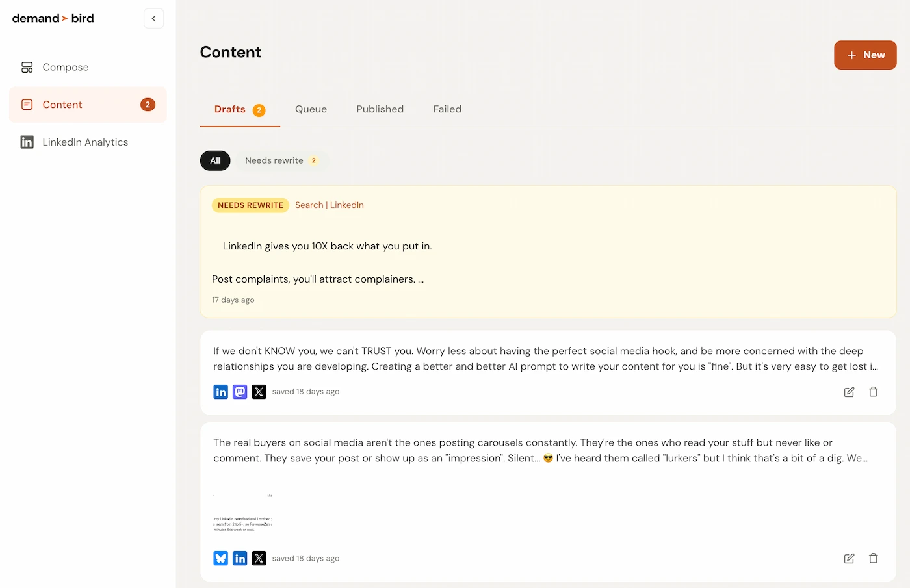This screenshot has height=588, width=910.
Task: Toggle the NEEDS REWRITE badge on the yellow draft
Action: point(250,205)
